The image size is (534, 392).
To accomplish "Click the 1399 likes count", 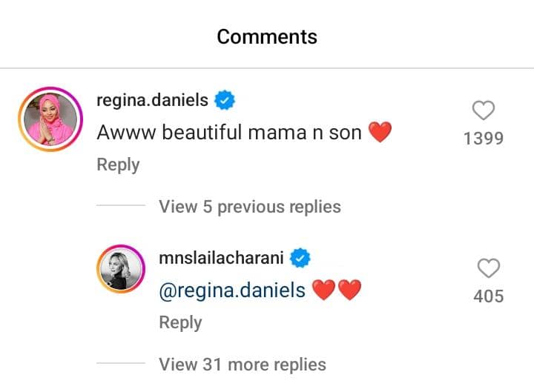I will tap(484, 139).
